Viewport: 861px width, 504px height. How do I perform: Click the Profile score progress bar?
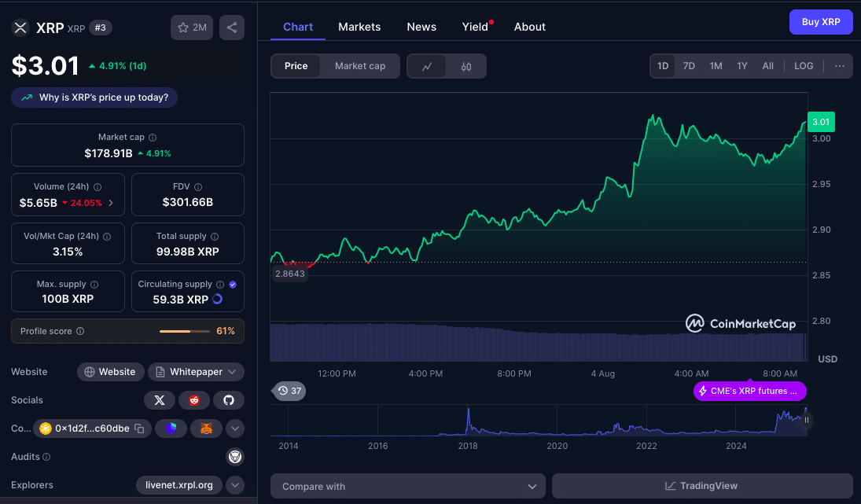(x=185, y=331)
